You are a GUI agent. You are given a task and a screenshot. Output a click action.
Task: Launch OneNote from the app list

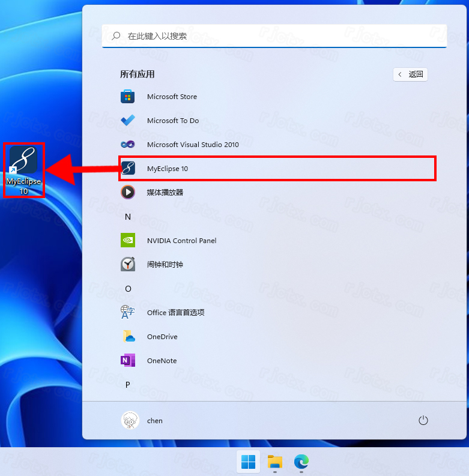[128, 361]
